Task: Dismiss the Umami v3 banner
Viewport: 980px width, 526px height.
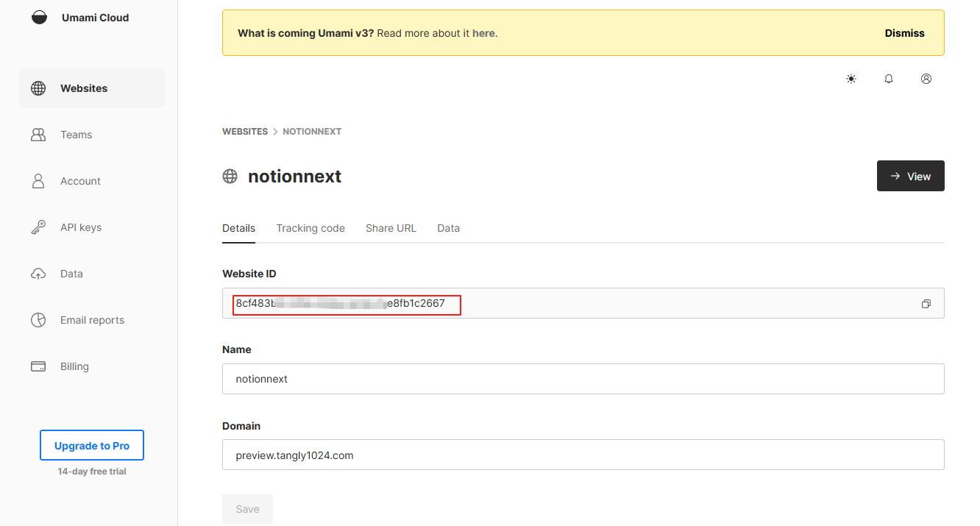Action: point(904,33)
